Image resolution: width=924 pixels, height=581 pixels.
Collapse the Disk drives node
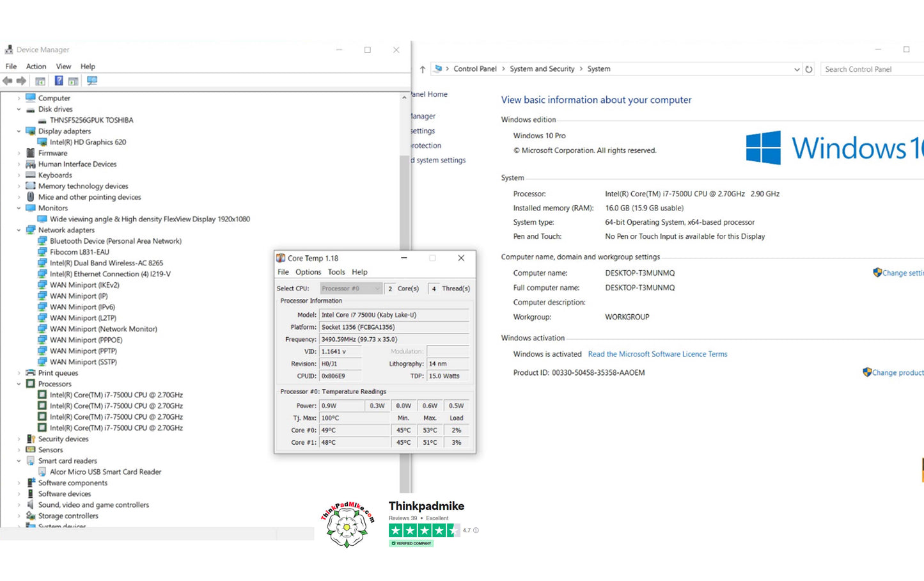pyautogui.click(x=19, y=109)
